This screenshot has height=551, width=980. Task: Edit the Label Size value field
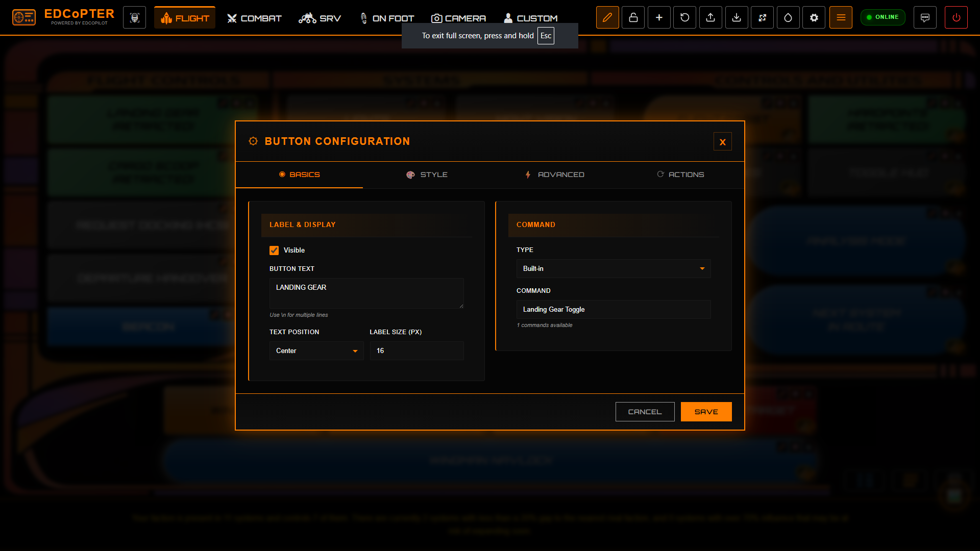(x=416, y=350)
